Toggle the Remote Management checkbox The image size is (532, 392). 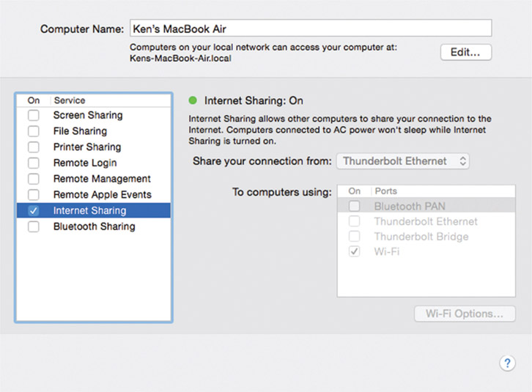click(x=34, y=179)
